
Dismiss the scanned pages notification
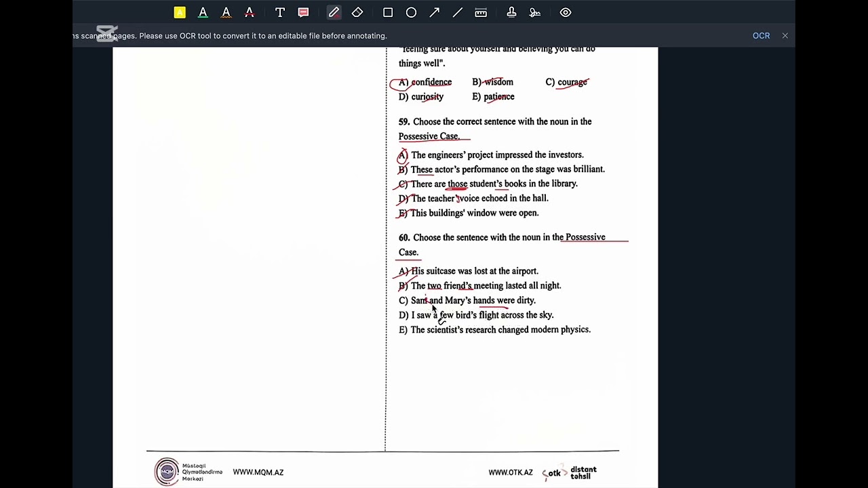[x=785, y=36]
